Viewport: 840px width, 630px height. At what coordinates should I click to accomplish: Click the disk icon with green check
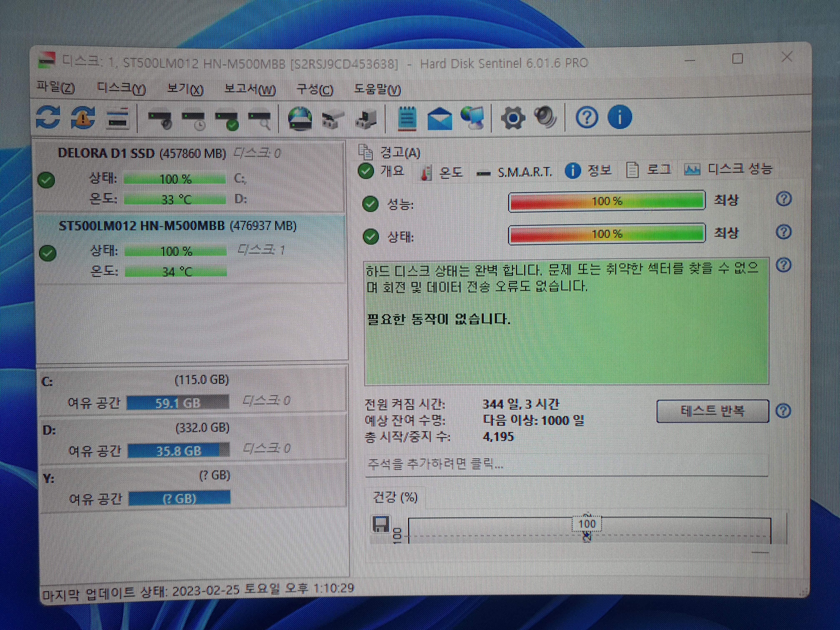click(x=227, y=121)
